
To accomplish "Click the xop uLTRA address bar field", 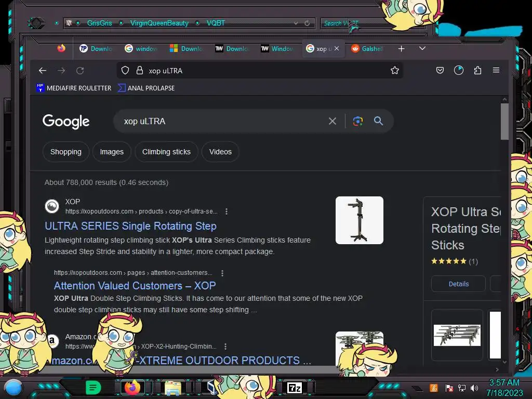I will point(260,71).
